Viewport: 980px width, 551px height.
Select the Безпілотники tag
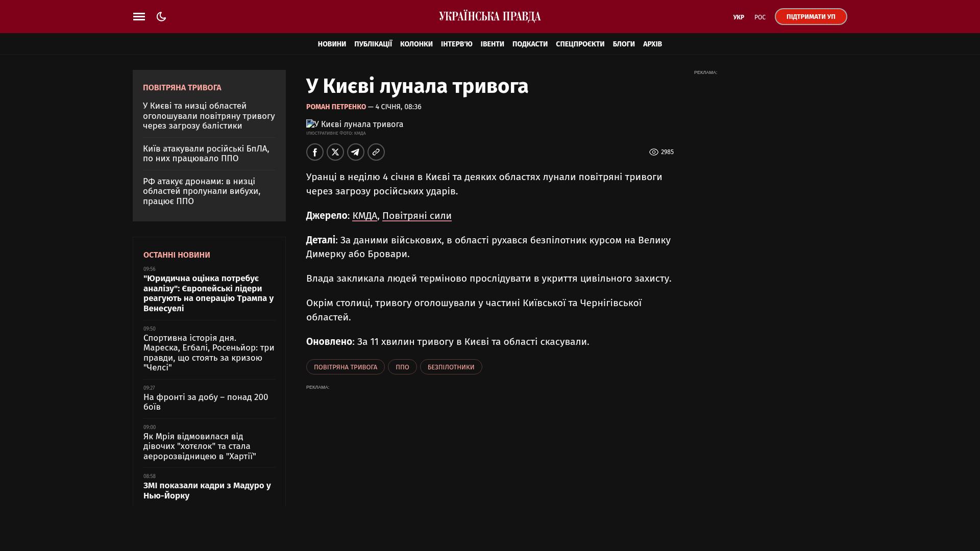[x=451, y=367]
